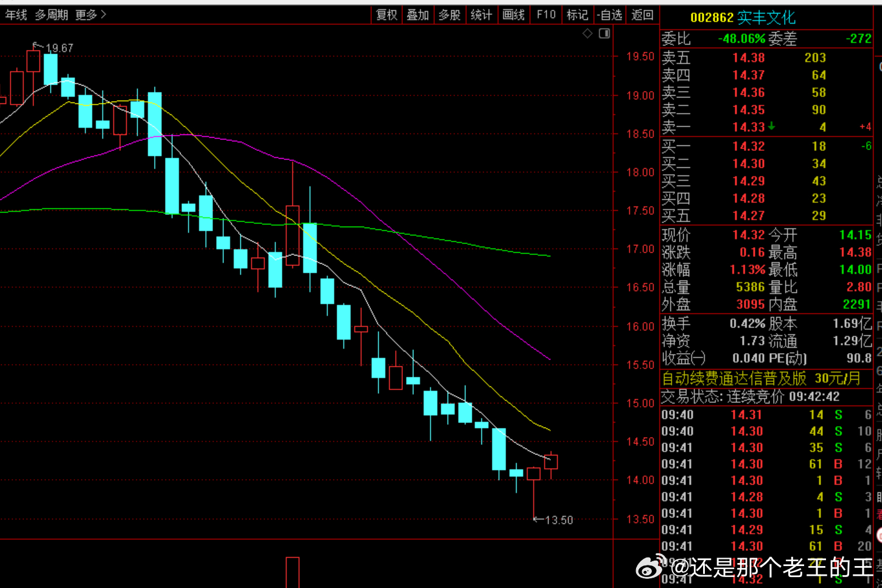Select 买四 bid price 14.28
The height and width of the screenshot is (588, 882).
[x=749, y=198]
